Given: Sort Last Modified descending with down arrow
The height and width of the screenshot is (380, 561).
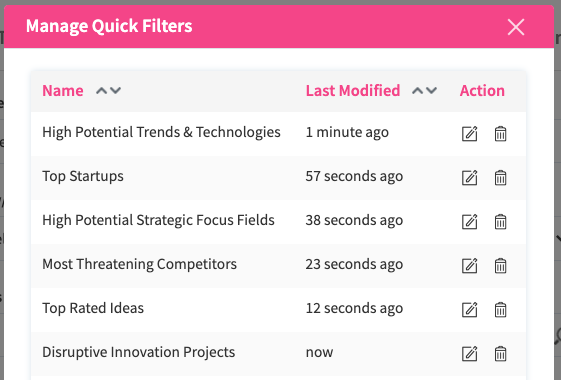Looking at the screenshot, I should pyautogui.click(x=431, y=91).
